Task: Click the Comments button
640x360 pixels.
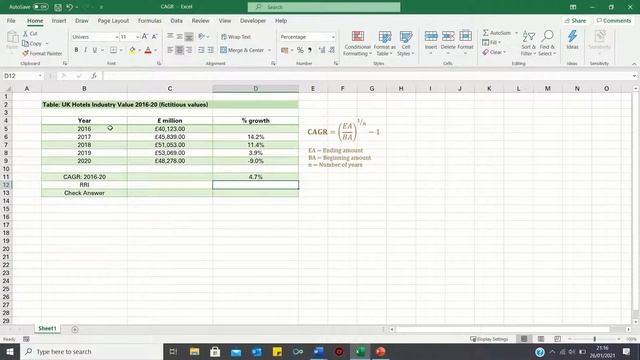Action: (613, 20)
